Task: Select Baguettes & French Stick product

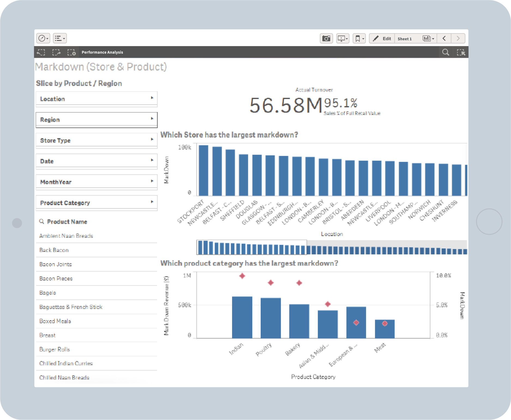Action: pos(97,307)
